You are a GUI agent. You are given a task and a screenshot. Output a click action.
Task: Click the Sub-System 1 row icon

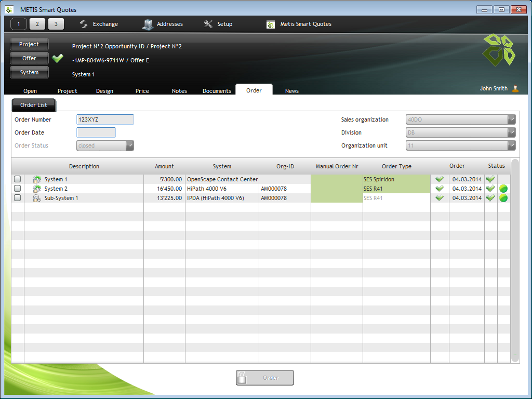click(x=37, y=198)
